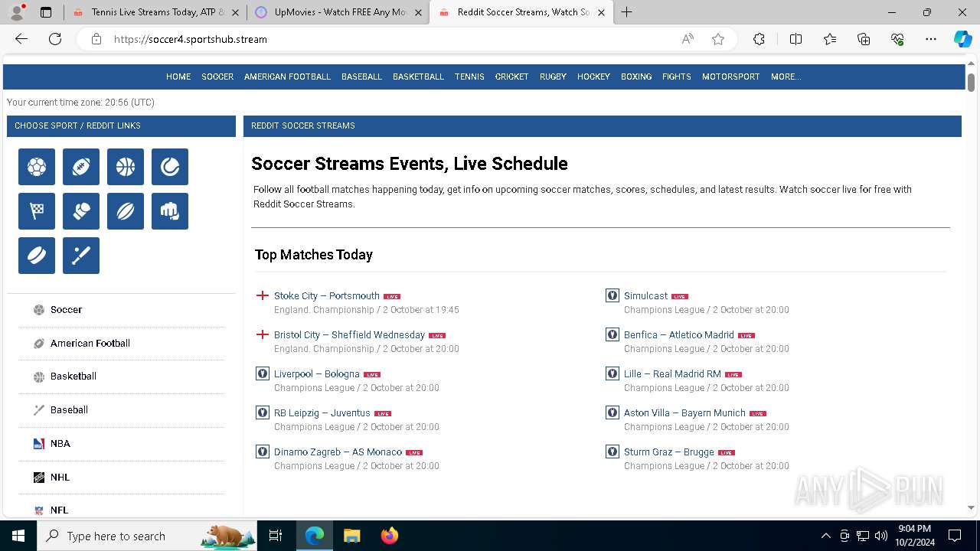The width and height of the screenshot is (980, 551).
Task: Open File Explorer from taskbar
Action: click(x=351, y=536)
